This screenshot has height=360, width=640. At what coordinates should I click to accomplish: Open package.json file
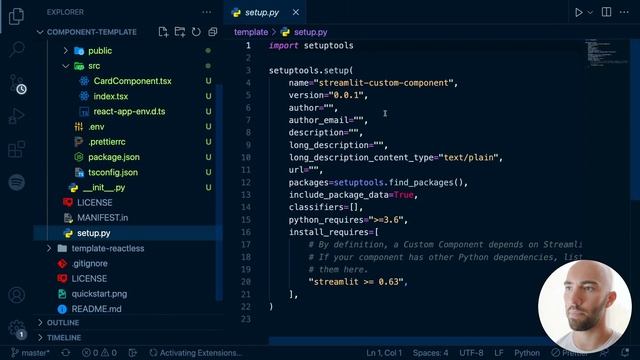[114, 157]
